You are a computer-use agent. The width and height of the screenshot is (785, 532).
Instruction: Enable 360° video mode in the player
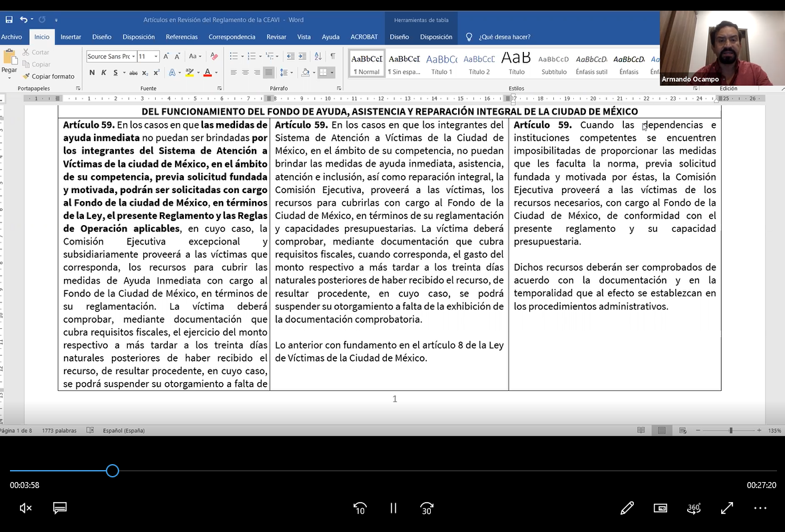694,509
